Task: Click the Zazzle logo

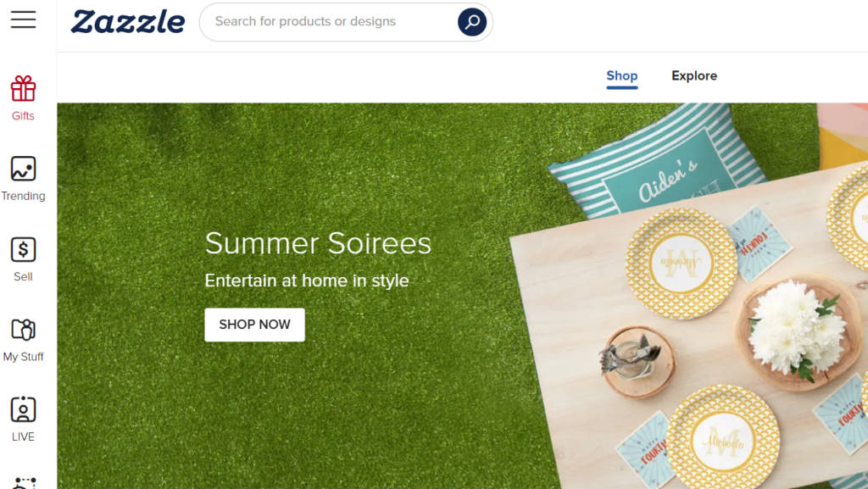Action: [x=128, y=22]
